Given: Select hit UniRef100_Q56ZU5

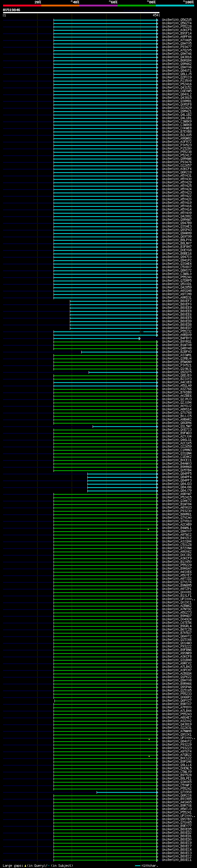Looking at the screenshot, I should [x=176, y=20].
